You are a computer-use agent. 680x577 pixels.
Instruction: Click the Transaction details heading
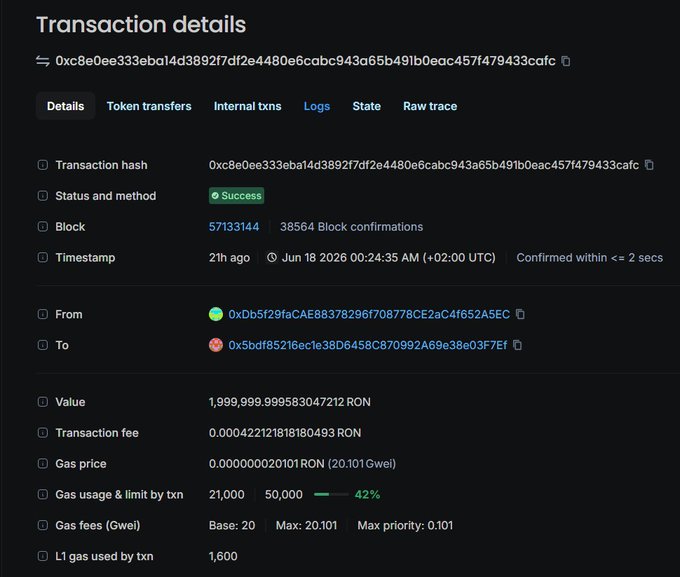click(141, 24)
